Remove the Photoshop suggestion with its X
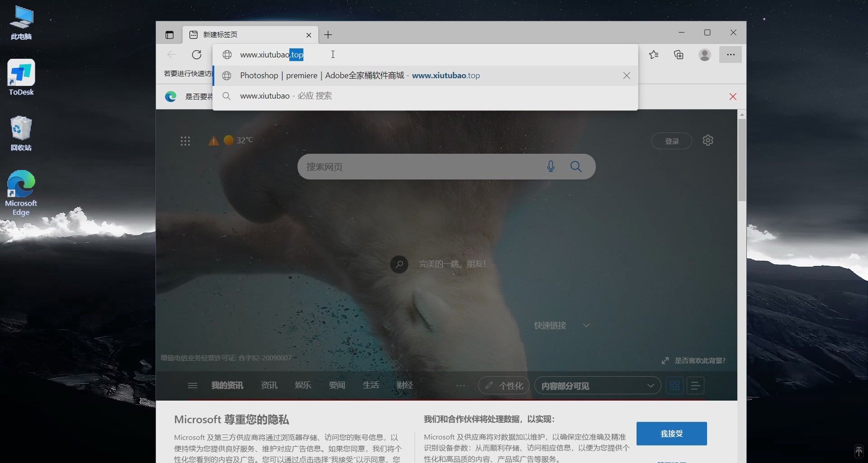Viewport: 868px width, 463px height. [x=627, y=76]
